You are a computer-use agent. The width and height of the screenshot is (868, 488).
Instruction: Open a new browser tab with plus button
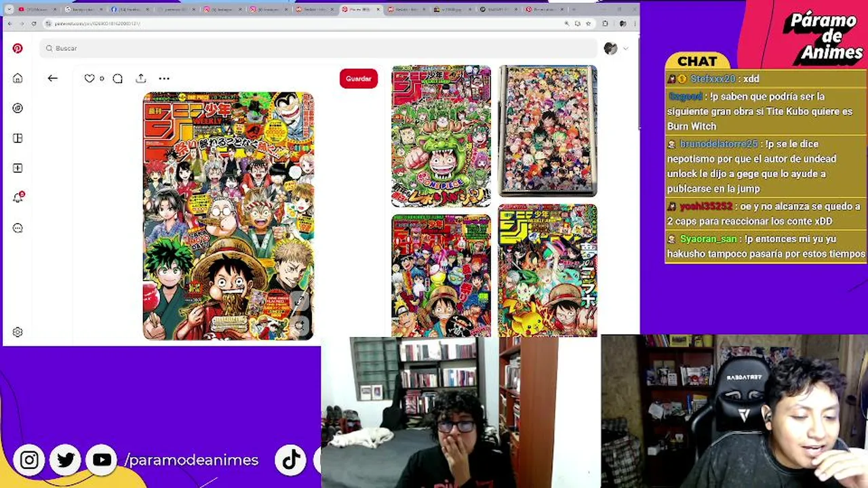tap(574, 9)
